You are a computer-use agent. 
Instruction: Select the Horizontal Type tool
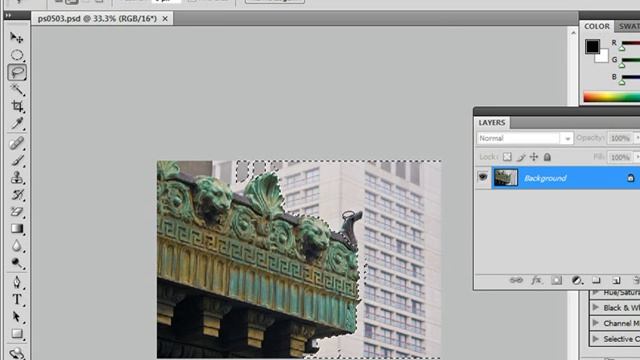click(17, 299)
